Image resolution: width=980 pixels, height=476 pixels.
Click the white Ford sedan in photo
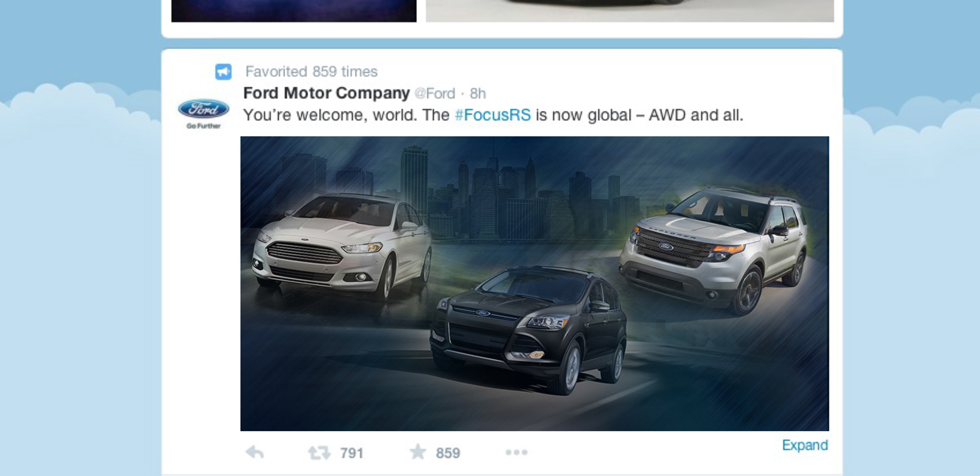point(342,245)
